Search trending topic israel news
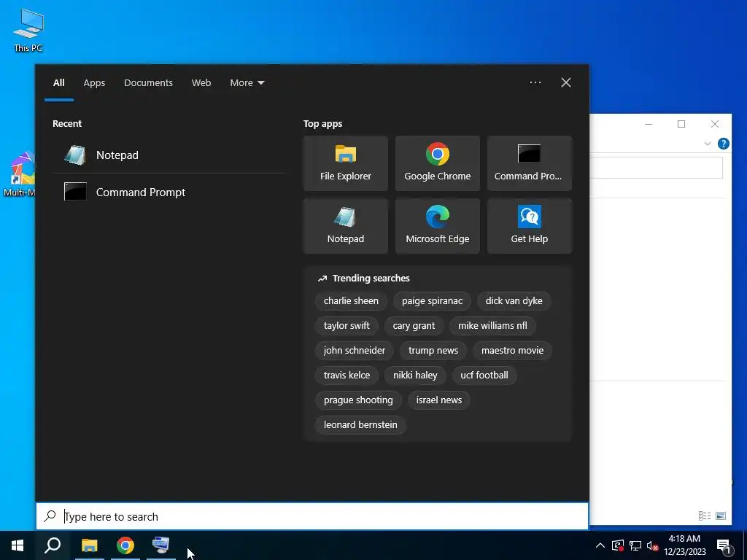Viewport: 747px width, 560px height. 439,400
